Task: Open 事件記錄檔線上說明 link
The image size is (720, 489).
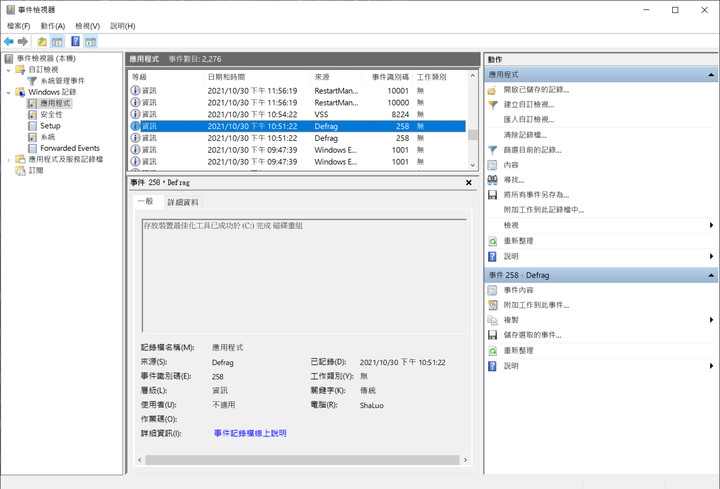Action: [x=250, y=433]
